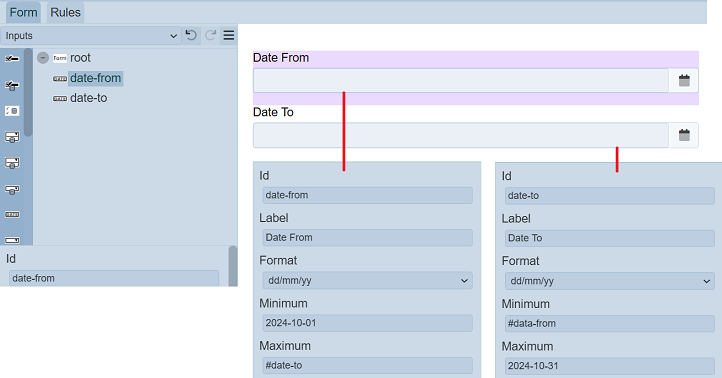Open the Inputs category dropdown
The image size is (722, 378).
point(90,35)
